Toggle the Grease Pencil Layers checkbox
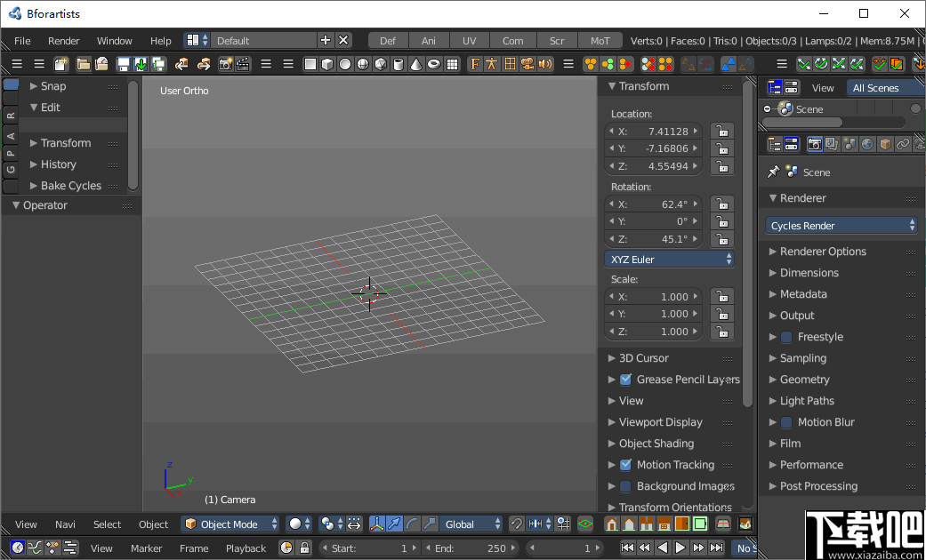 [627, 380]
